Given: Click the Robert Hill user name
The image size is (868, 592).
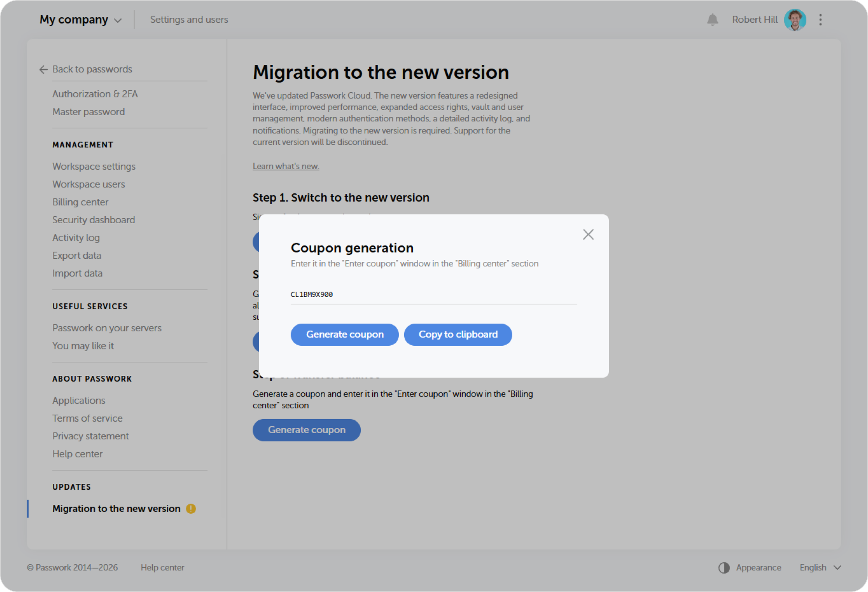Looking at the screenshot, I should click(x=754, y=19).
